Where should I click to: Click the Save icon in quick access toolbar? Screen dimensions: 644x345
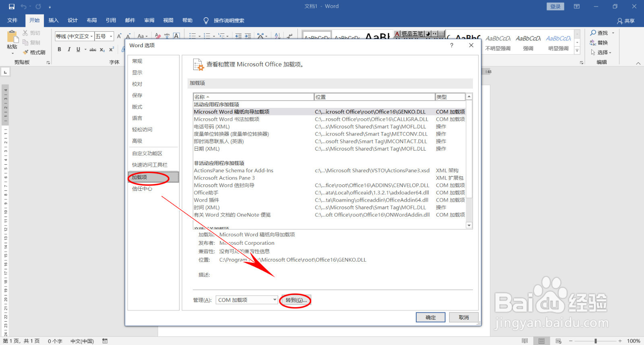12,6
